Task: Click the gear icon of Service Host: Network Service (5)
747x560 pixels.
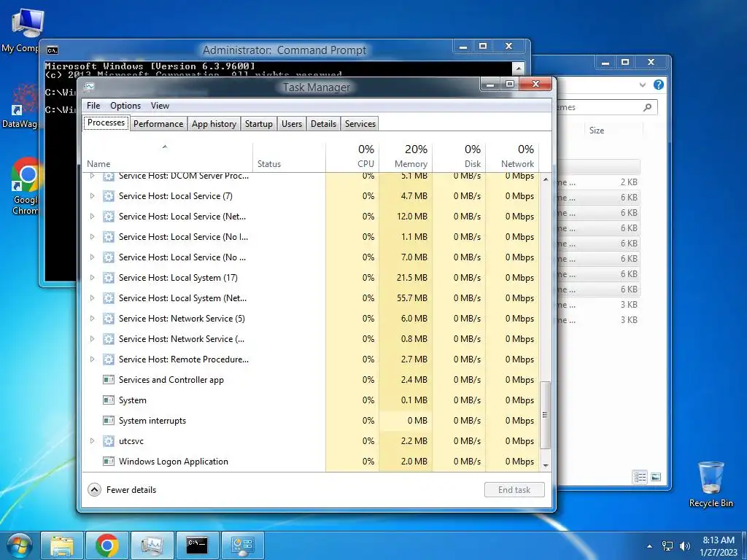Action: [109, 319]
